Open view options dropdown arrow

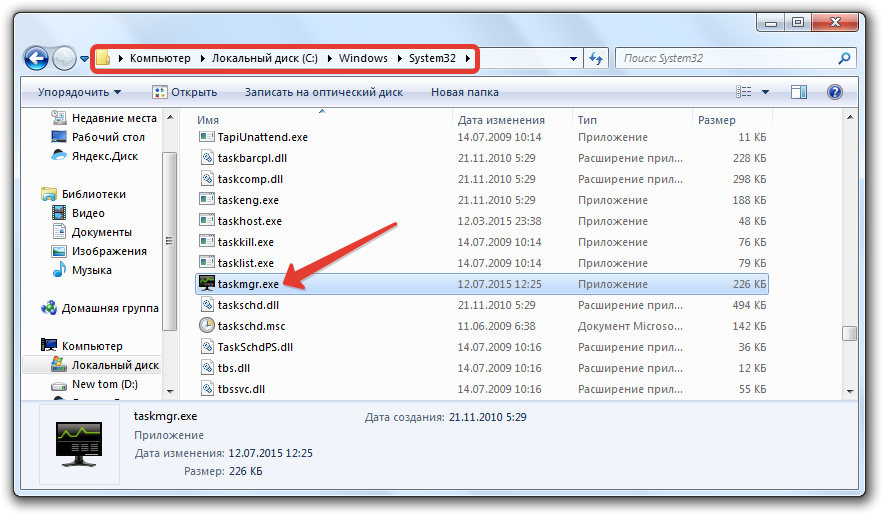point(766,92)
